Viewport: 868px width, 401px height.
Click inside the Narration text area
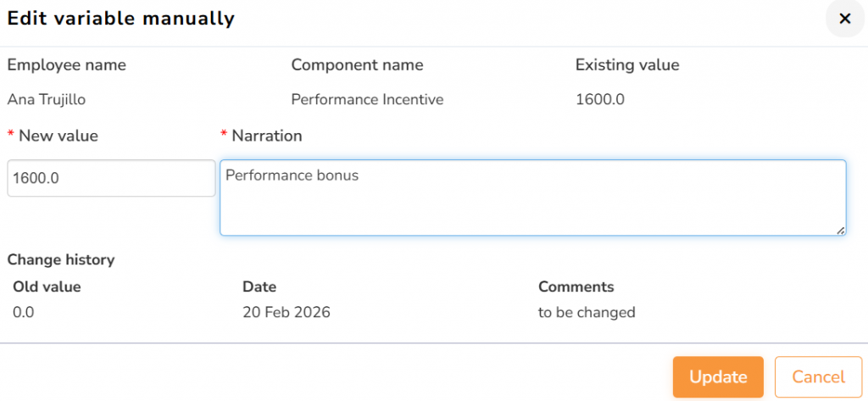[x=532, y=198]
